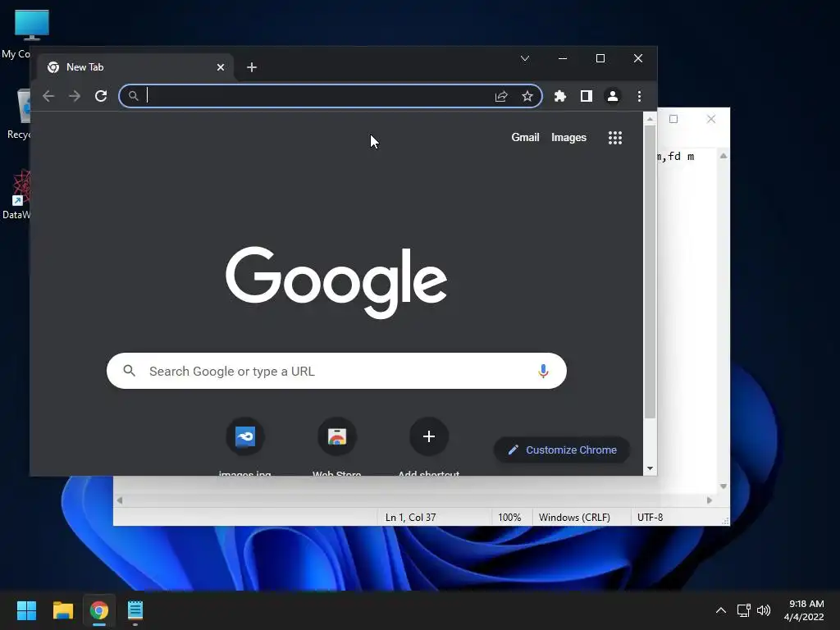840x630 pixels.
Task: Click Notepad's vertical scroll up arrow
Action: click(x=724, y=156)
